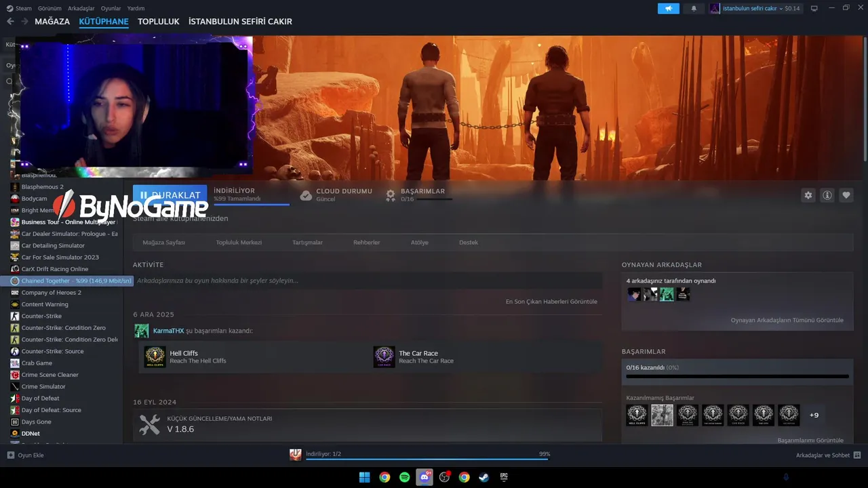Viewport: 868px width, 488px height.
Task: Click The Car Race achievement icon
Action: [384, 357]
